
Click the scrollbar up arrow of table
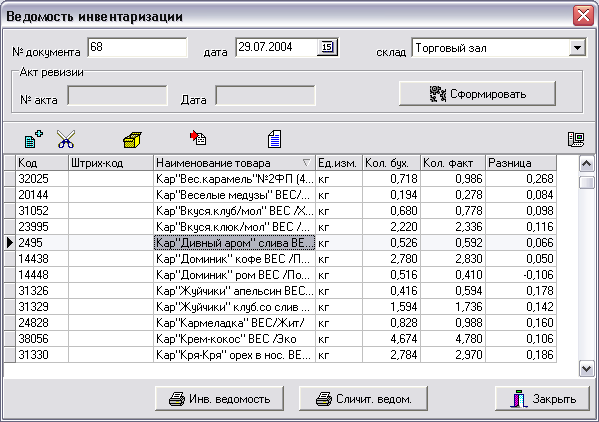coord(586,164)
